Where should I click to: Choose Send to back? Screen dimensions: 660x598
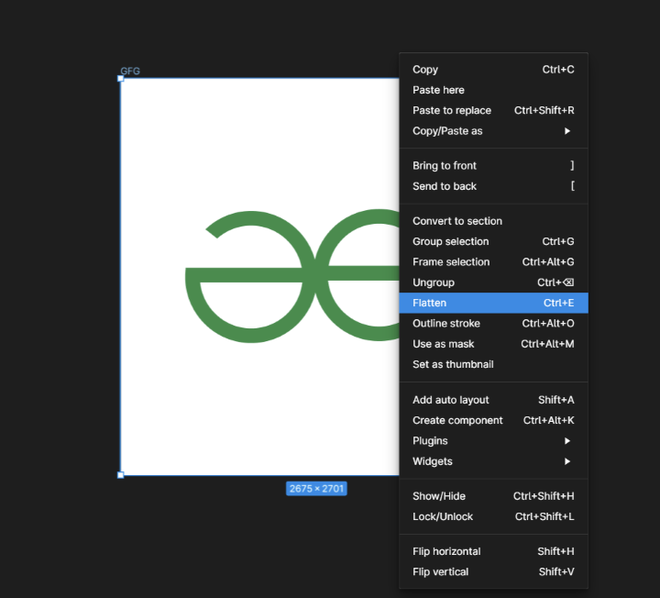click(493, 186)
